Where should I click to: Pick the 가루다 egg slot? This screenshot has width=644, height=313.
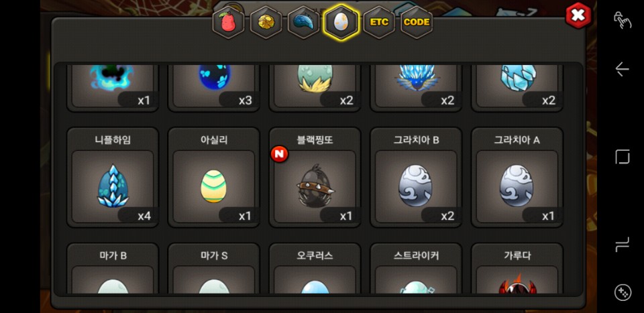517,269
